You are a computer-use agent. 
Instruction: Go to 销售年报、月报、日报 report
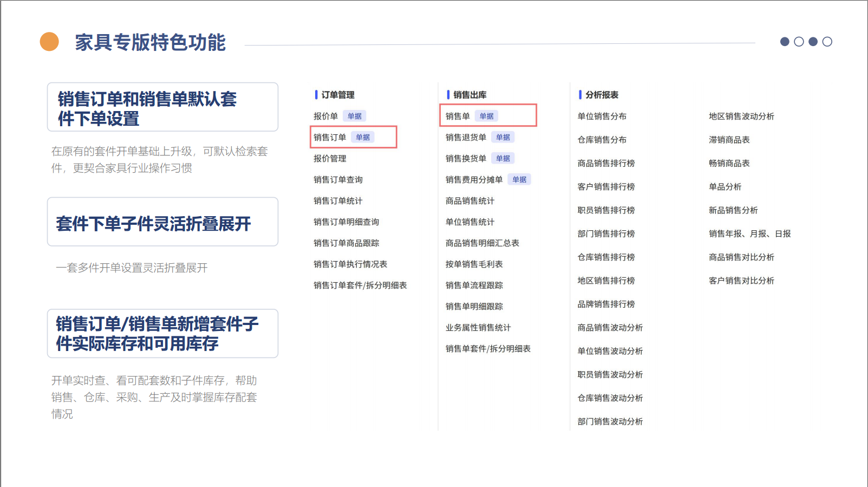(x=749, y=233)
